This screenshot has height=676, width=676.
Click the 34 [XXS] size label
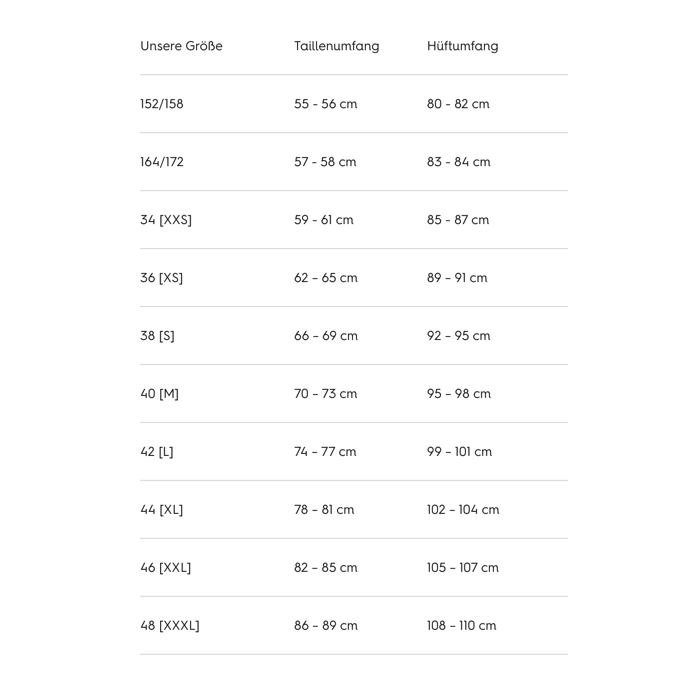166,220
